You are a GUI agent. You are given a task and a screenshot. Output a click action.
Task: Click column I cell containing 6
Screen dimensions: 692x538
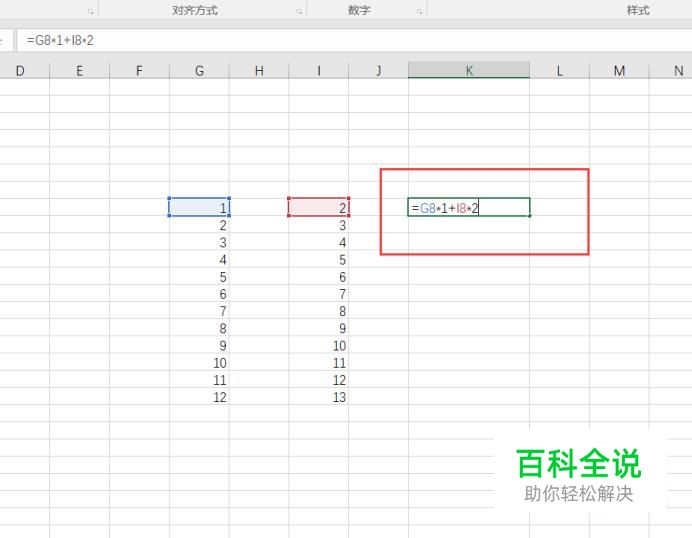319,277
